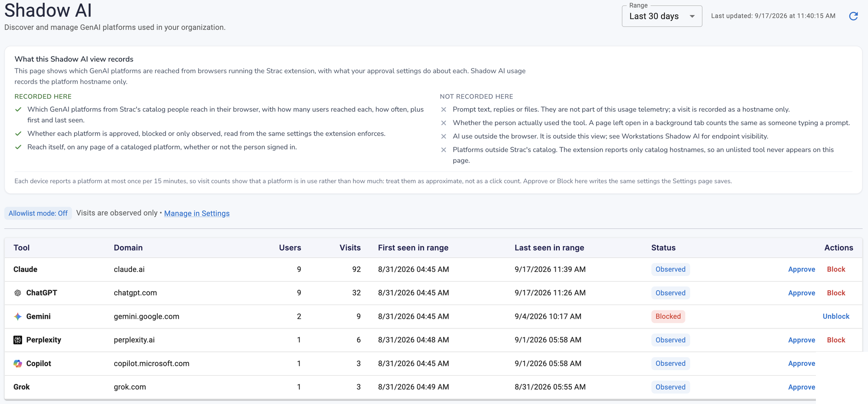The height and width of the screenshot is (404, 868).
Task: Click Grok's first seen 8/31/2026 04:49 AM
Action: pos(413,387)
